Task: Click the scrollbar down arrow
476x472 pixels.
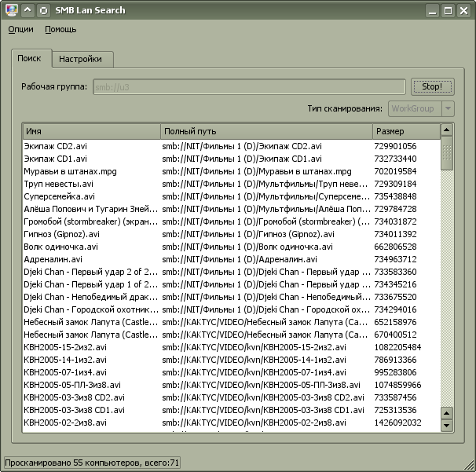Action: click(447, 425)
